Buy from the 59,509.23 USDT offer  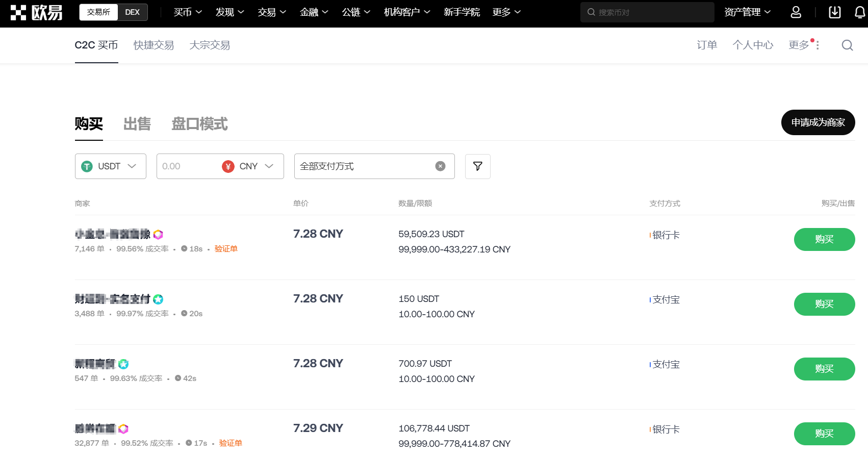(824, 239)
